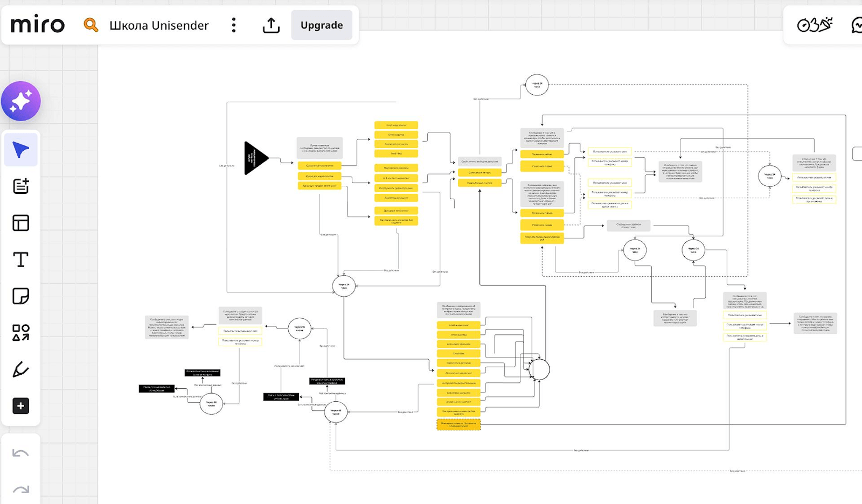Select the Pen drawing tool

pyautogui.click(x=21, y=369)
